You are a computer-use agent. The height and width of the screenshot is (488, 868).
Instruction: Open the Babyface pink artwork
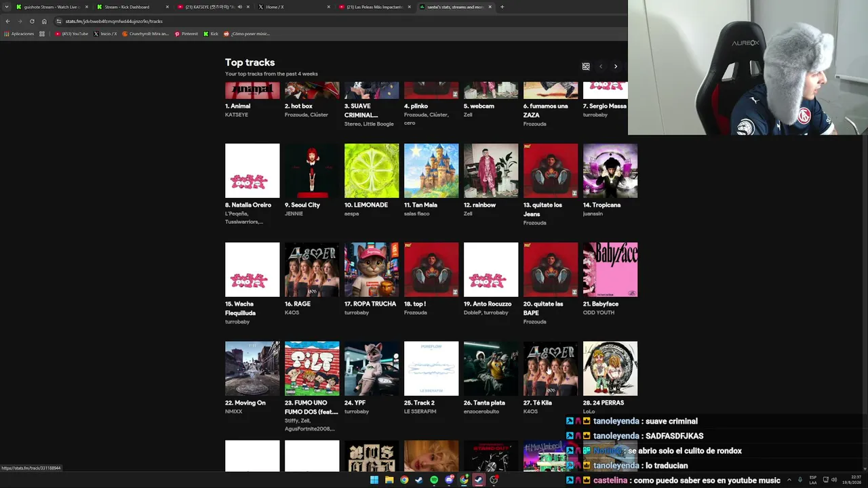(x=610, y=270)
